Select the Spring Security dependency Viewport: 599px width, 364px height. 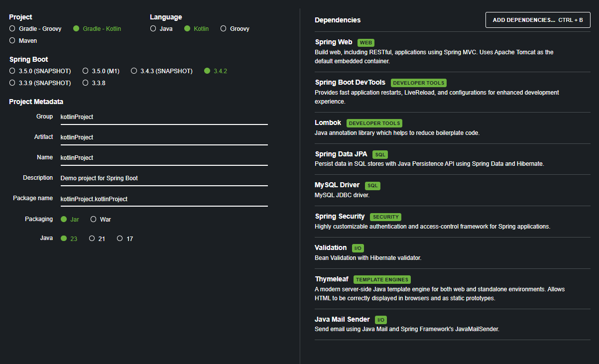pyautogui.click(x=453, y=222)
